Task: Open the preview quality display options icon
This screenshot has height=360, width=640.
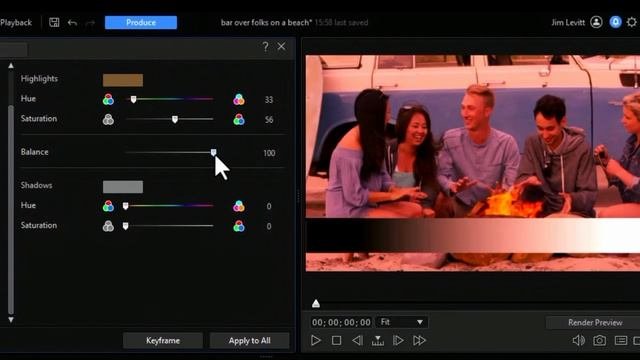Action: tap(621, 340)
